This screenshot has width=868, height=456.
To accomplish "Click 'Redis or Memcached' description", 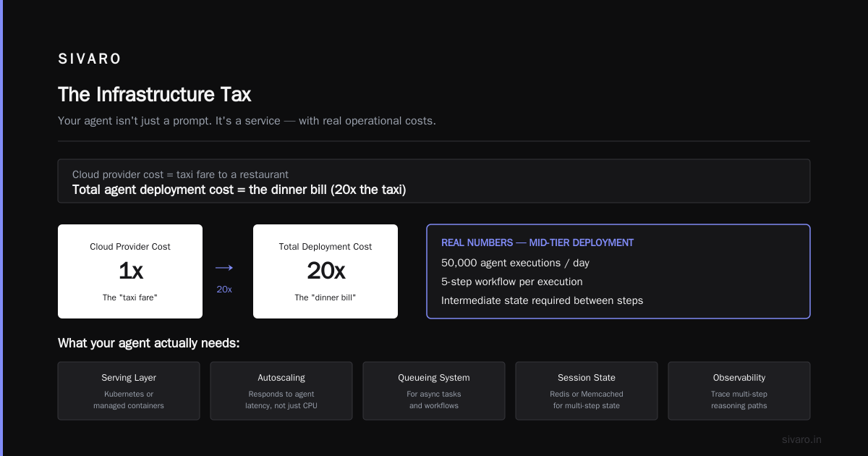I will (x=587, y=400).
